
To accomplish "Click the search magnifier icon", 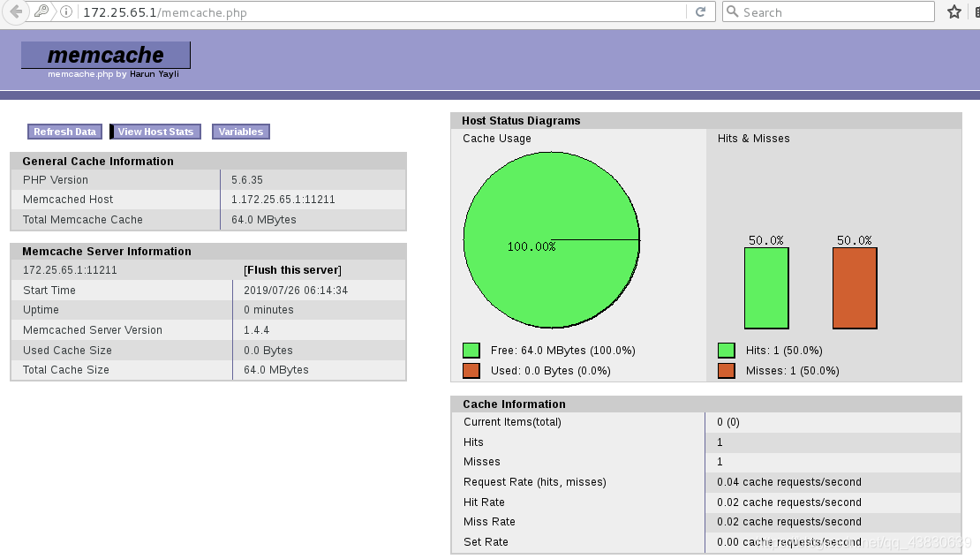I will point(733,11).
